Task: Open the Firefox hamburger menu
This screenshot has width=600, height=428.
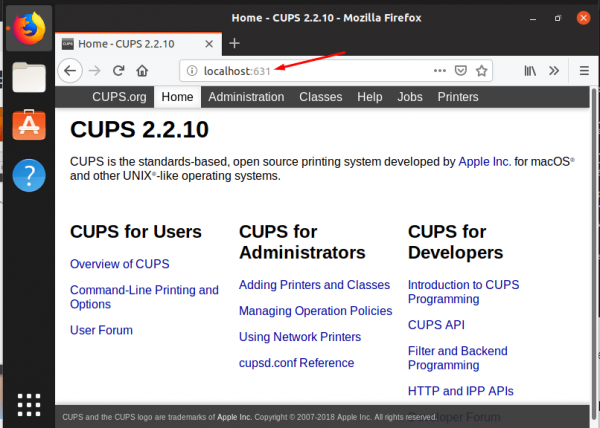Action: tap(584, 71)
